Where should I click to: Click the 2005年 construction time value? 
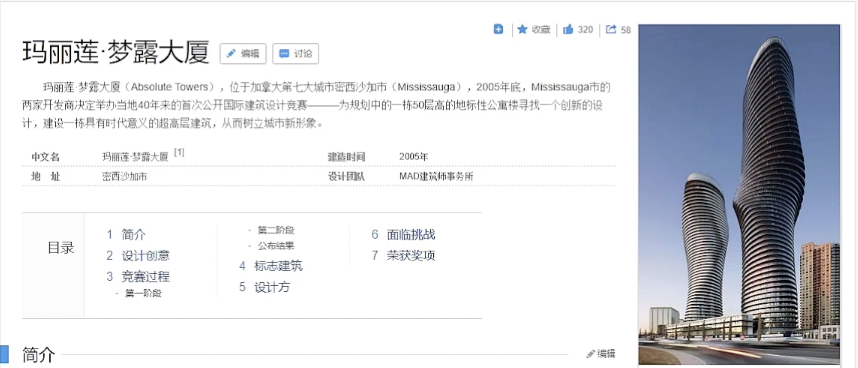coord(414,157)
